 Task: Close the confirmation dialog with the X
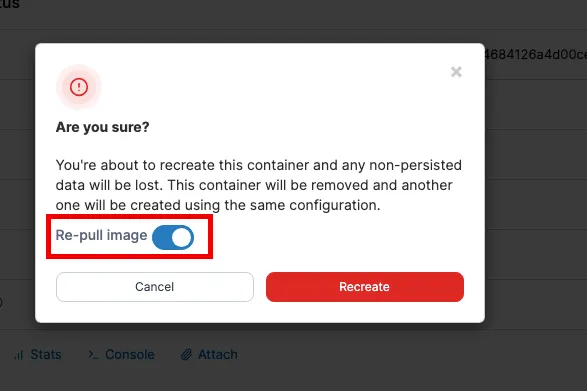tap(456, 72)
